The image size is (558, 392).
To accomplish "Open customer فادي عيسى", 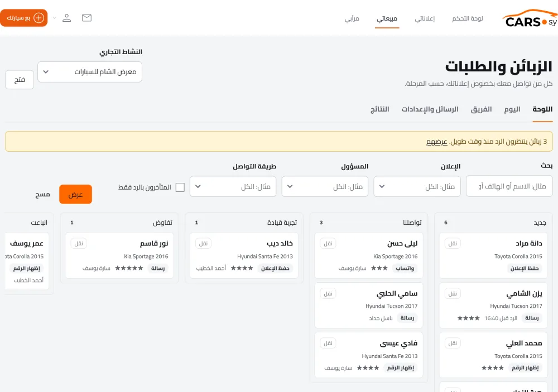I will (x=398, y=343).
